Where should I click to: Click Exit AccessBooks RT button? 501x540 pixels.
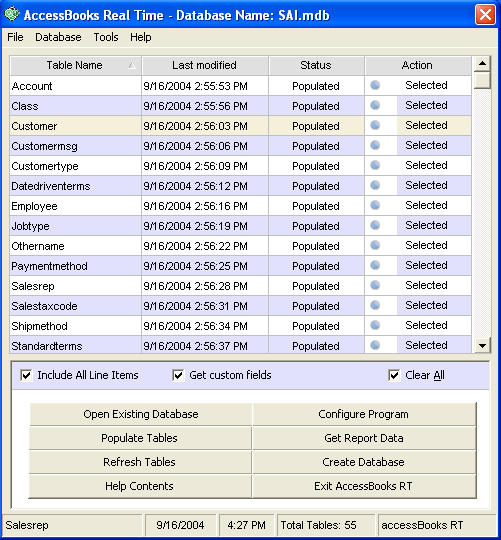pyautogui.click(x=364, y=486)
